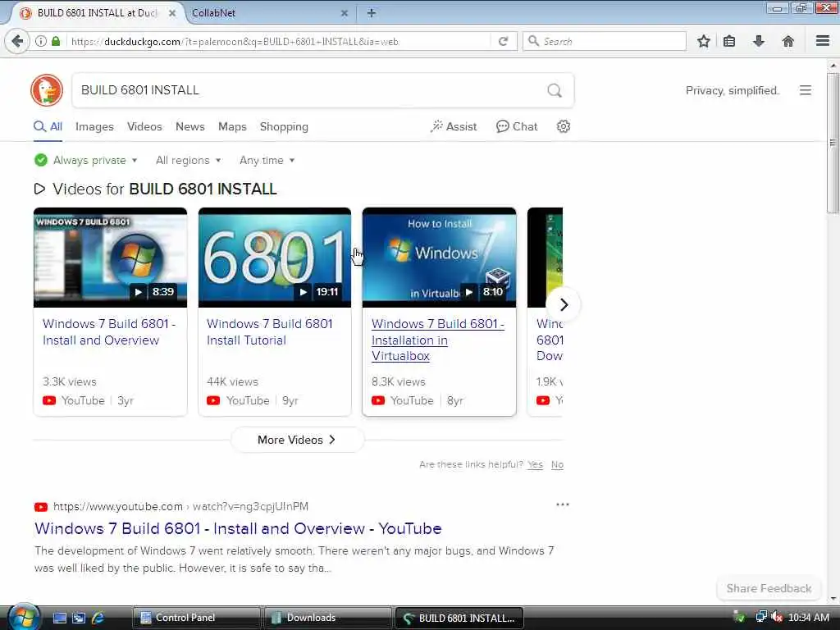Click the DuckDuckGo duck logo
The image size is (840, 630).
pyautogui.click(x=47, y=90)
